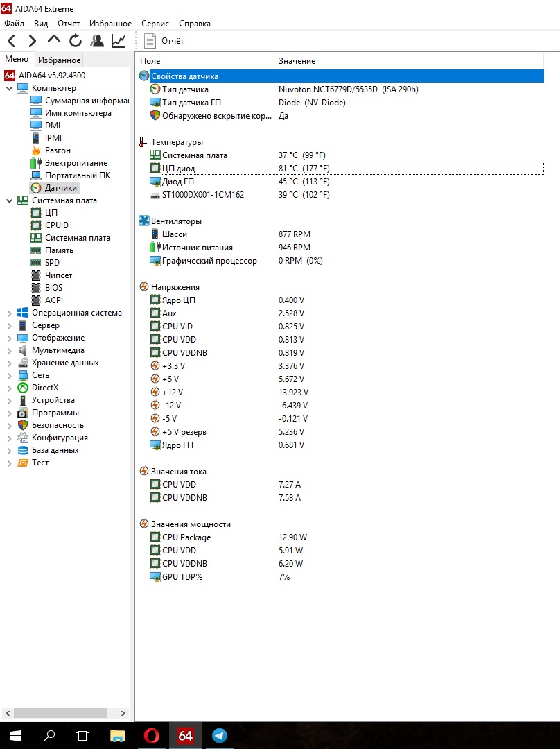The width and height of the screenshot is (560, 749).
Task: Open Суммарная информация page
Action: click(80, 101)
